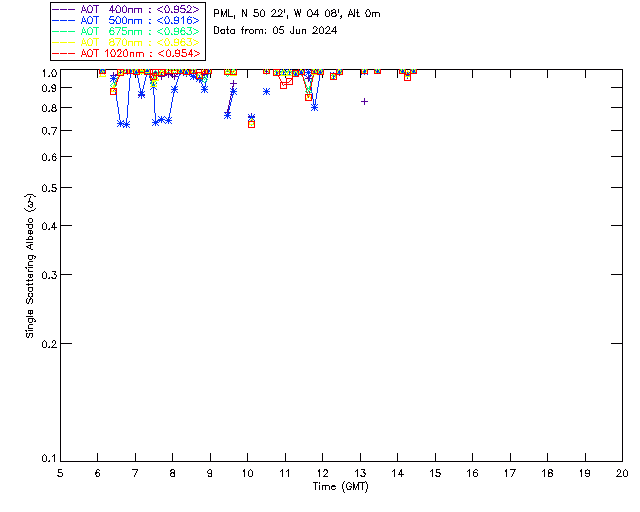This screenshot has width=640, height=512.
Task: Click the x-axis tick label 13
Action: click(360, 473)
